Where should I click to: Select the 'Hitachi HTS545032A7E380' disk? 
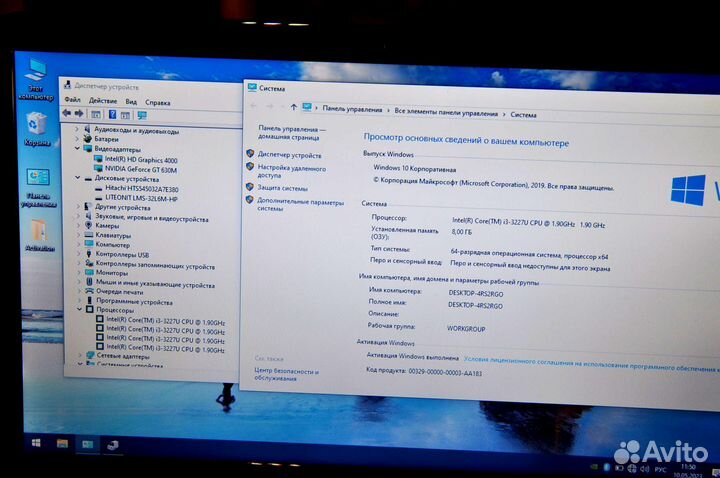coord(142,189)
